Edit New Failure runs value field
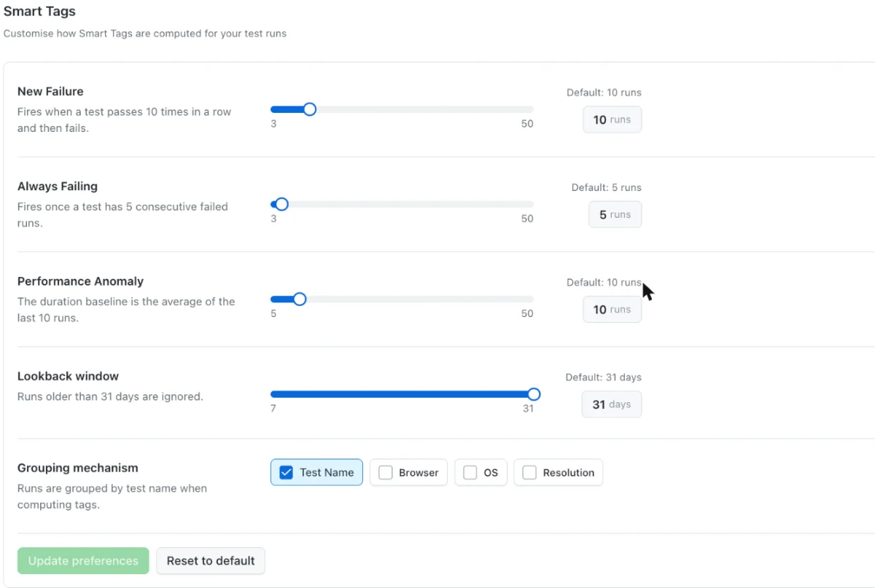 (612, 119)
